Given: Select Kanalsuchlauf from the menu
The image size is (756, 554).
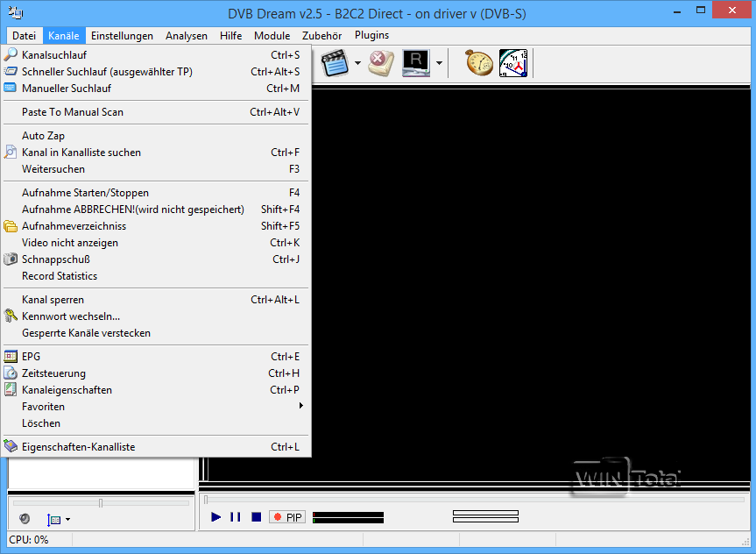Looking at the screenshot, I should [x=156, y=55].
